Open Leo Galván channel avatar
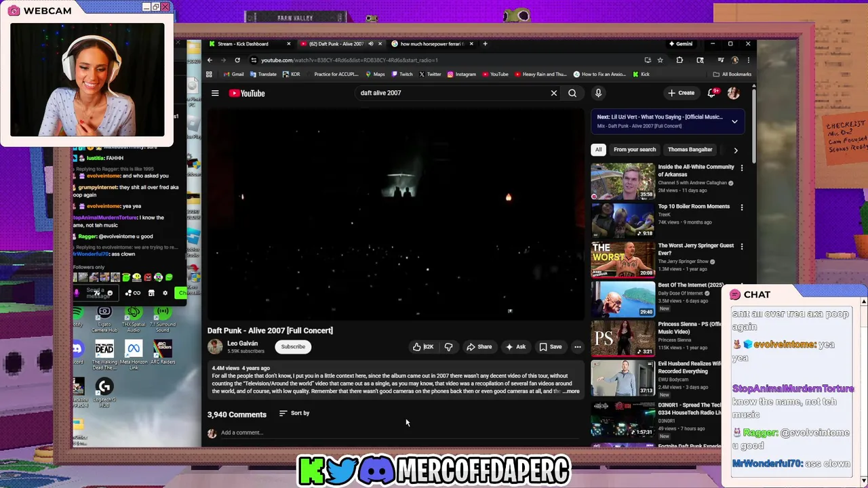 215,347
